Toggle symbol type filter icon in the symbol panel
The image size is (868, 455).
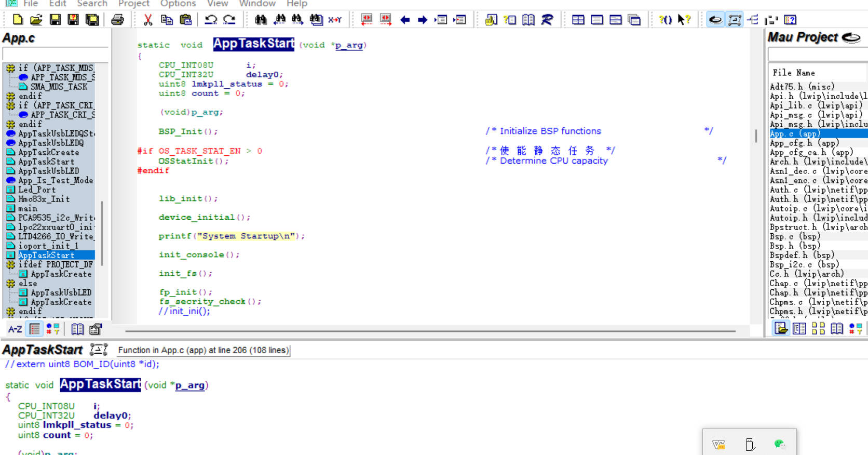53,329
